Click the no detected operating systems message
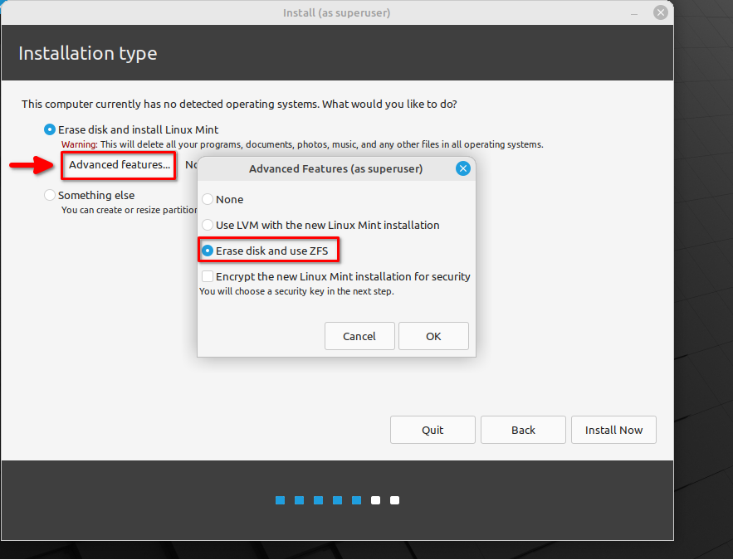The image size is (733, 560). 239,104
